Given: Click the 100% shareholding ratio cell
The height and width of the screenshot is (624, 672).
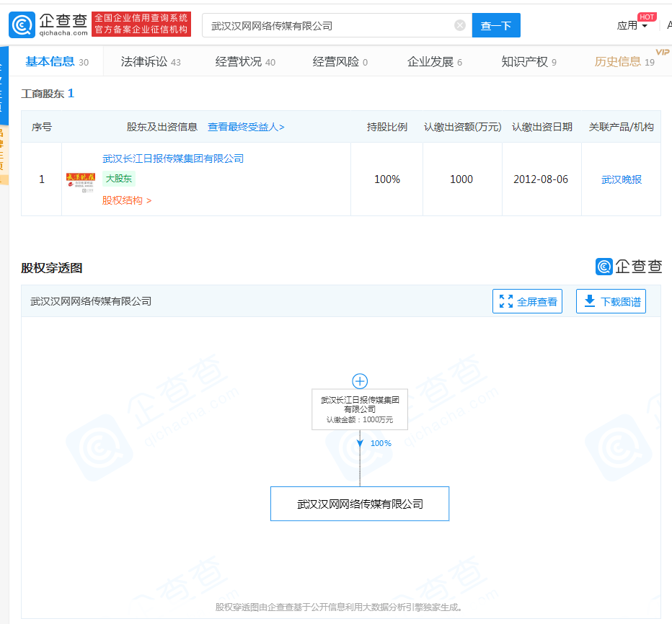Looking at the screenshot, I should (387, 179).
